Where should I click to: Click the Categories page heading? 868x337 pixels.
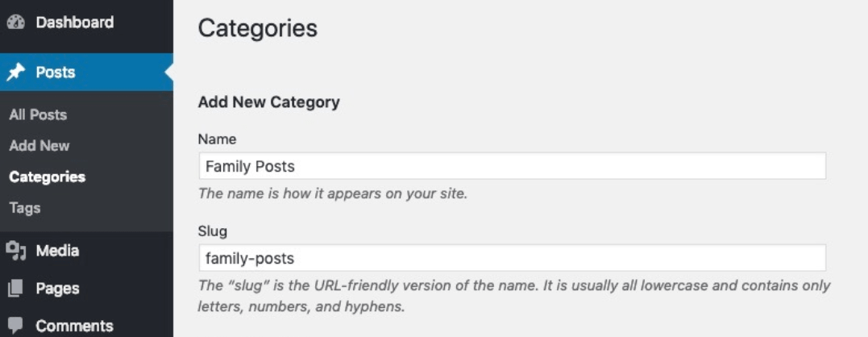(258, 28)
